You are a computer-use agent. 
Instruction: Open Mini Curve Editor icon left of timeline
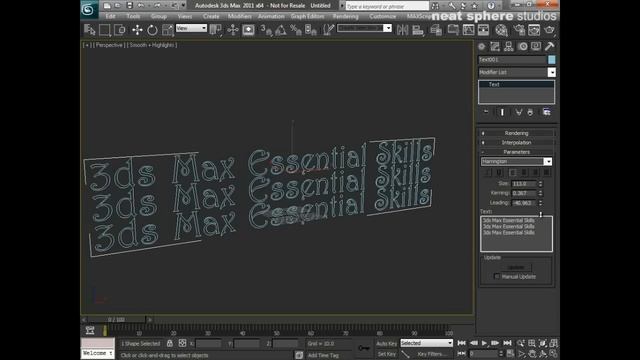90,330
